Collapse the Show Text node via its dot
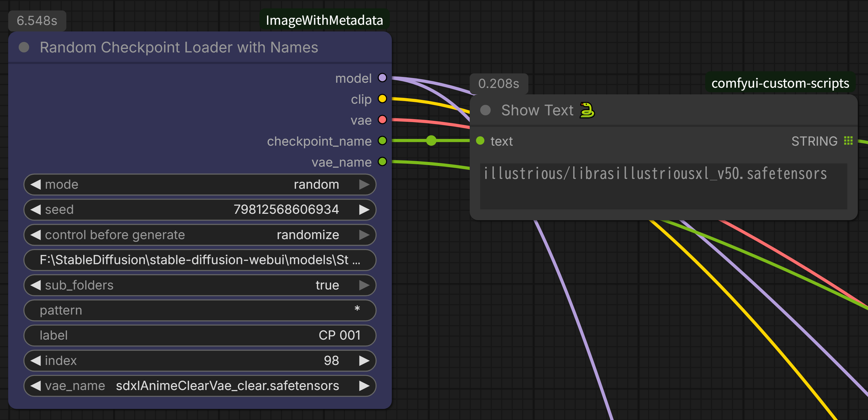The image size is (868, 420). 485,110
